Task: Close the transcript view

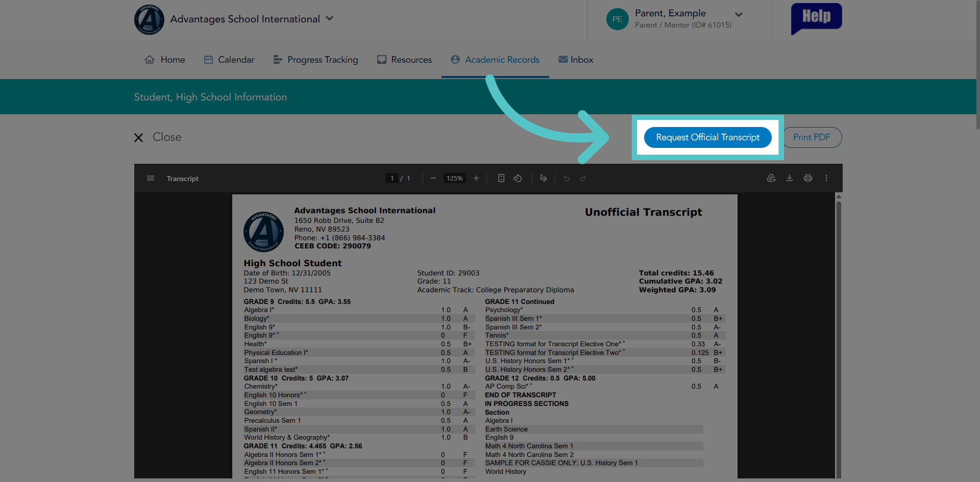Action: pyautogui.click(x=158, y=137)
